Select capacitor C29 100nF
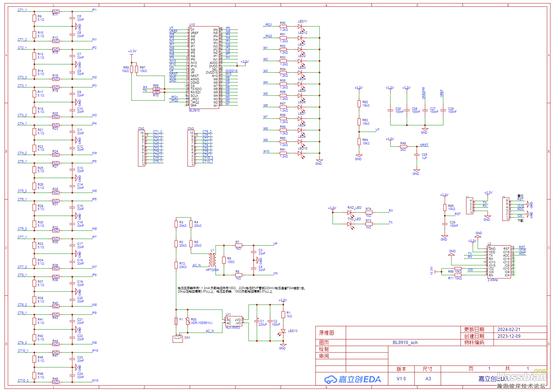The width and height of the screenshot is (555, 392). (445, 224)
